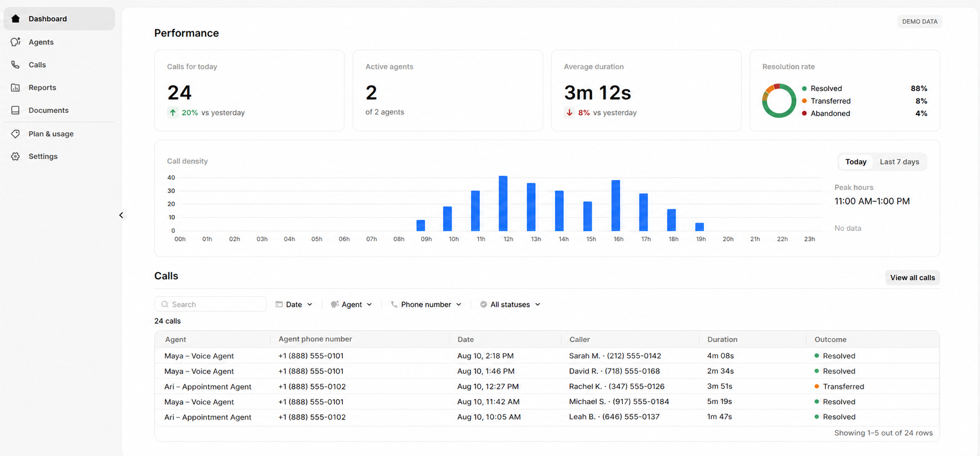This screenshot has height=456, width=980.
Task: Click the View all calls button
Action: pos(912,278)
